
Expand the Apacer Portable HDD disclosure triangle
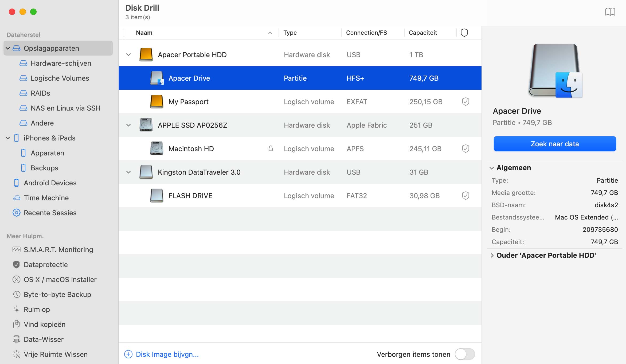click(128, 54)
